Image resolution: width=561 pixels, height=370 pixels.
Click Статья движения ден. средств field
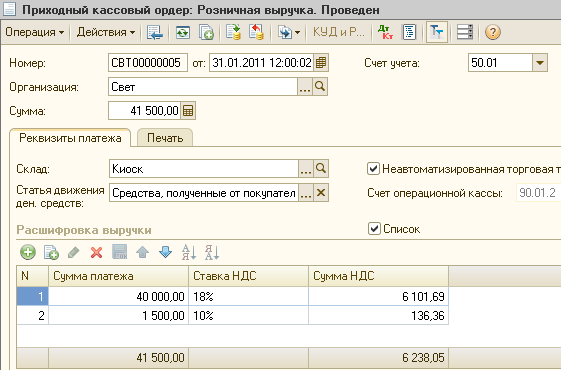pos(204,193)
